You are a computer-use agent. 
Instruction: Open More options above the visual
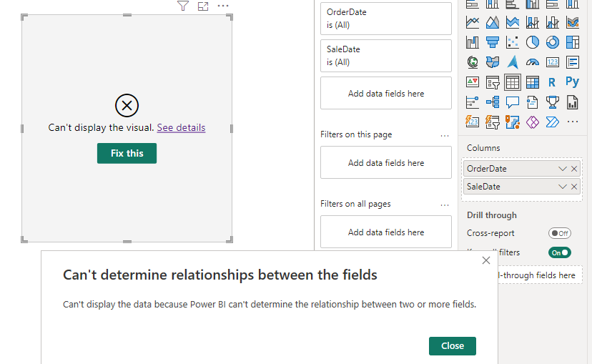coord(223,6)
